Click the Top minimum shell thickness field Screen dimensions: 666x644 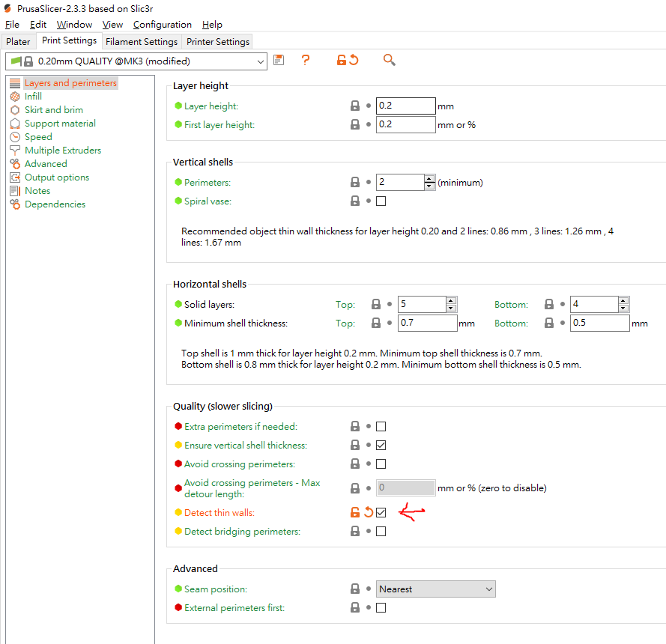tap(427, 323)
